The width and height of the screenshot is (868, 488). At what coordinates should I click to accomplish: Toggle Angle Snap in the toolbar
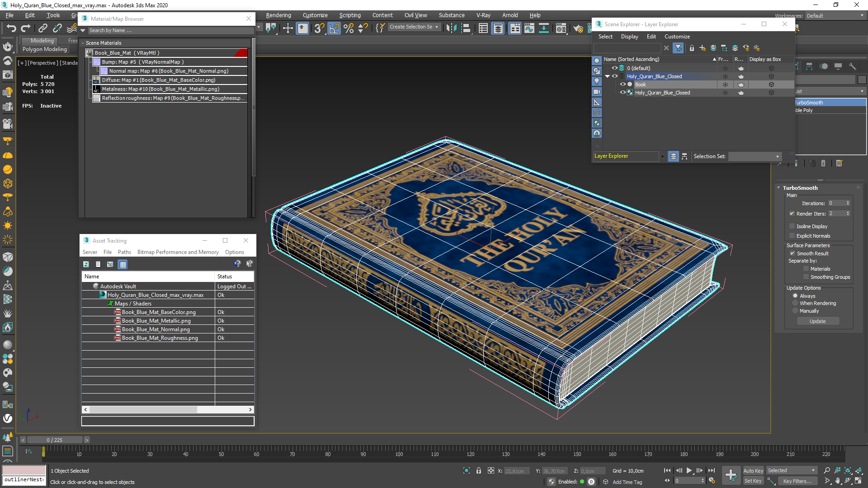tap(334, 28)
